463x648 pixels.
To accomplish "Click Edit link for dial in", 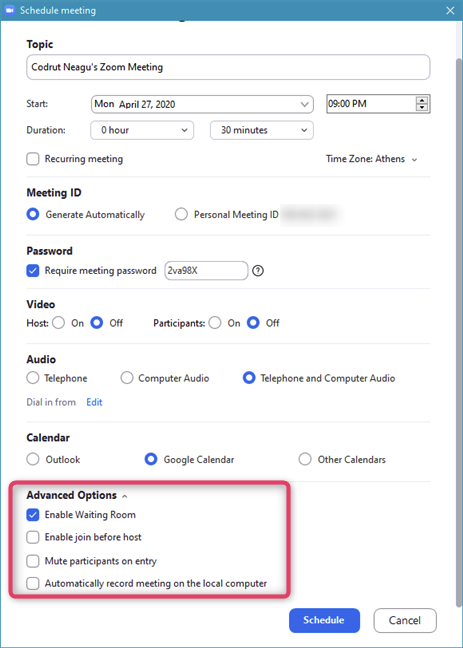I will pos(94,402).
